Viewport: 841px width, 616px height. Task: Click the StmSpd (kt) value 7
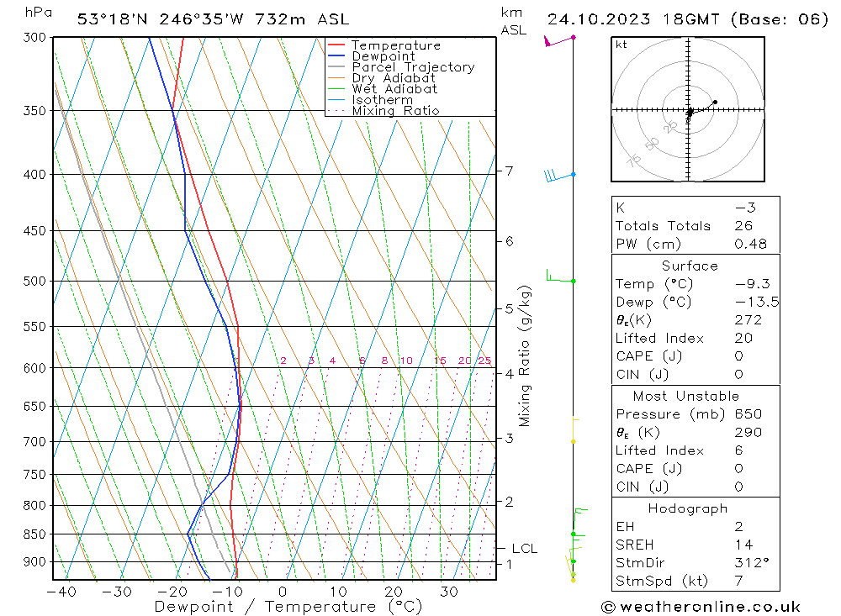[739, 582]
